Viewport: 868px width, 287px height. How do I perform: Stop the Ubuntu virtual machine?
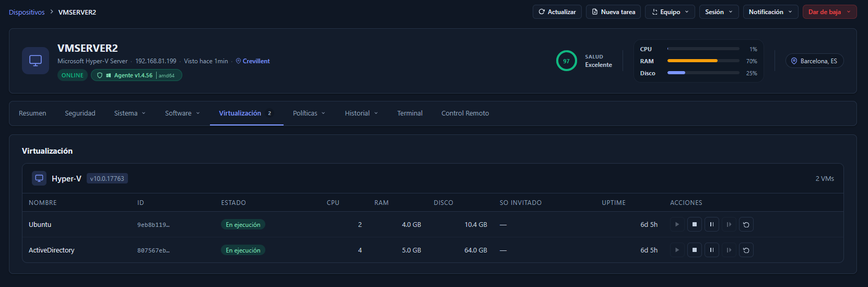point(694,225)
